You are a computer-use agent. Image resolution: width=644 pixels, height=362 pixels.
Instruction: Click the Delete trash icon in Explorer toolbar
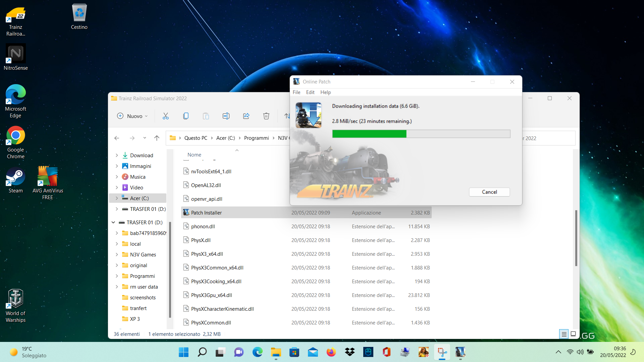[266, 116]
